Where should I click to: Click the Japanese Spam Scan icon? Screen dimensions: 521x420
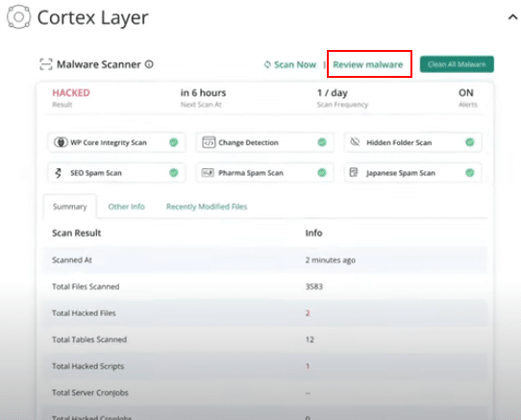click(x=354, y=172)
